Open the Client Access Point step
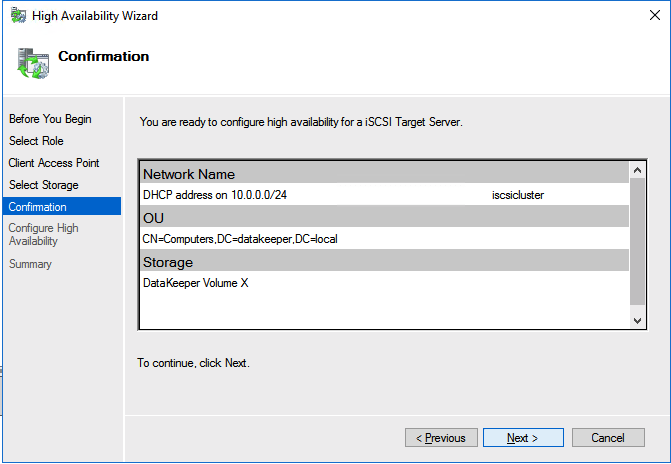This screenshot has width=671, height=464. click(x=54, y=163)
